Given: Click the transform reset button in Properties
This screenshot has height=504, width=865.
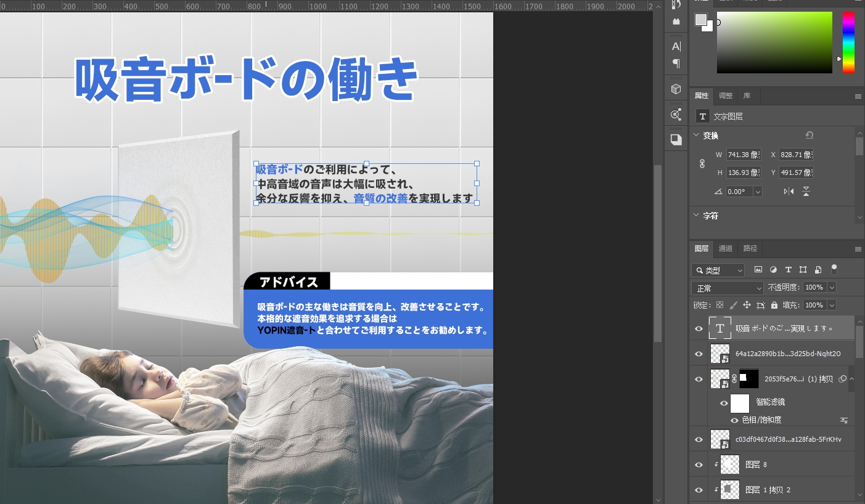Looking at the screenshot, I should coord(810,134).
